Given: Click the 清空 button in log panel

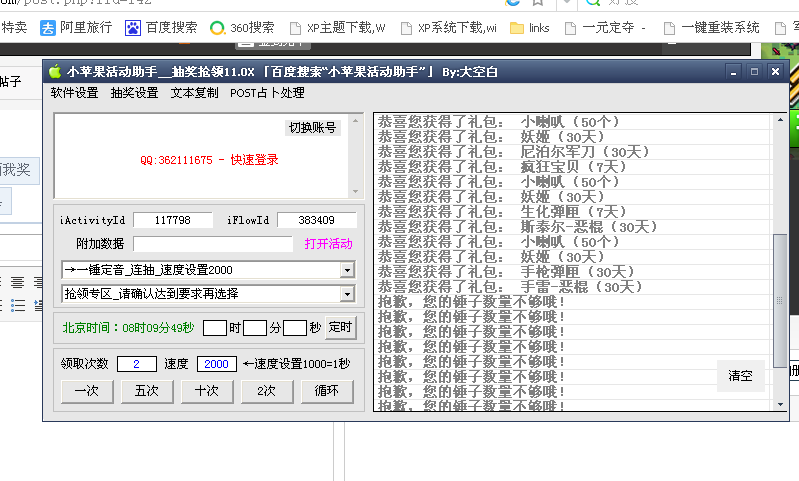Looking at the screenshot, I should (740, 376).
